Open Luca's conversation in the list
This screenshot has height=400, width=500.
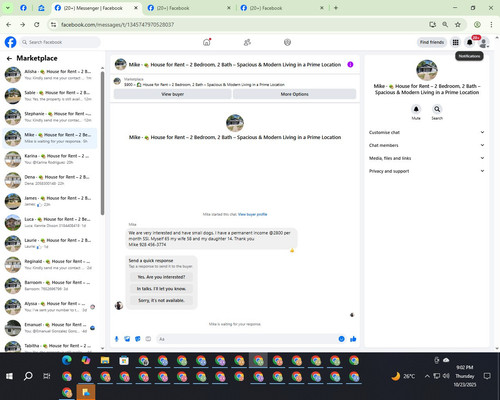coord(50,222)
